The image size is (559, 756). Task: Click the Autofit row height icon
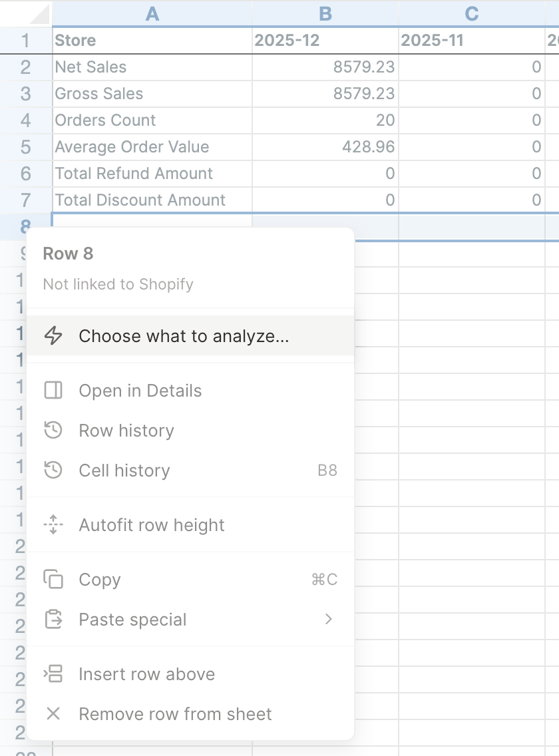(x=53, y=524)
